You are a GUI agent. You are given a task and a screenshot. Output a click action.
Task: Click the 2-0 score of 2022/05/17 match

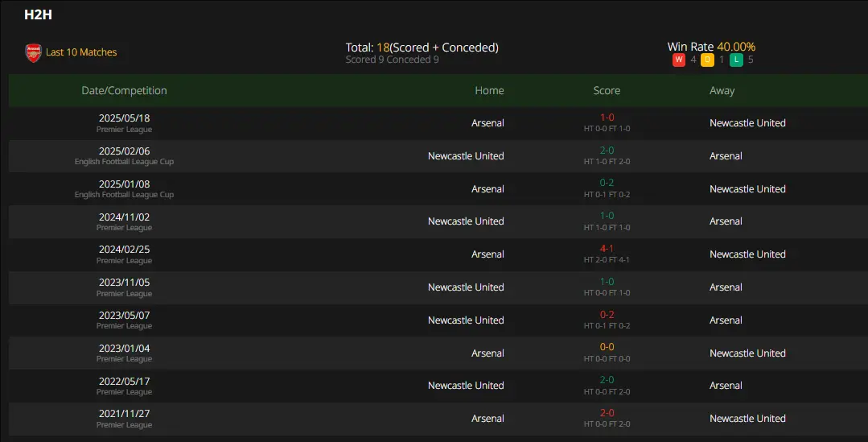pos(607,380)
